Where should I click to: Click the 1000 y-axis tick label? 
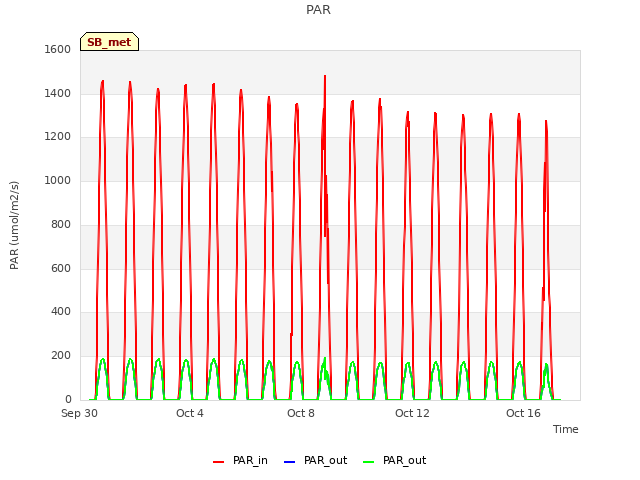point(58,180)
